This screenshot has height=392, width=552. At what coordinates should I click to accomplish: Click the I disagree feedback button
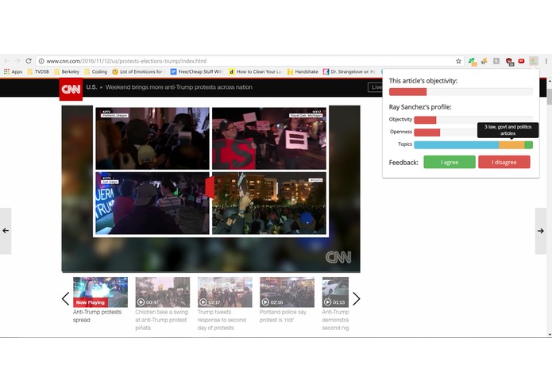(504, 162)
